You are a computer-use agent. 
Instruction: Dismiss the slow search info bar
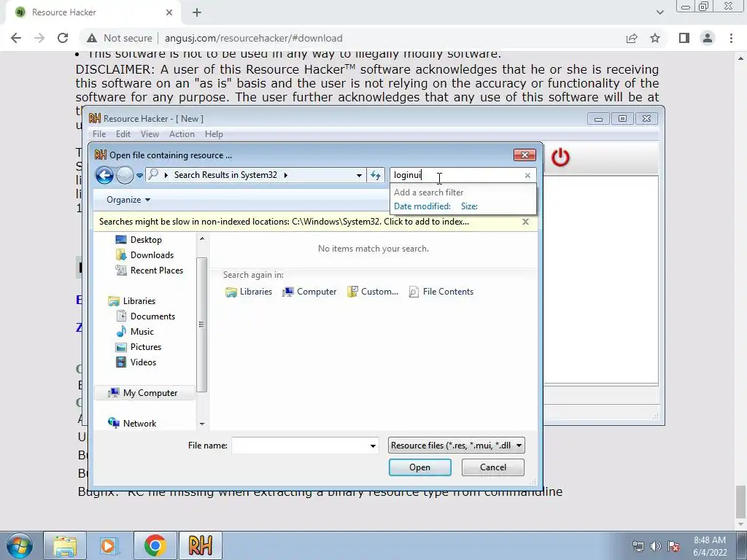pos(525,222)
